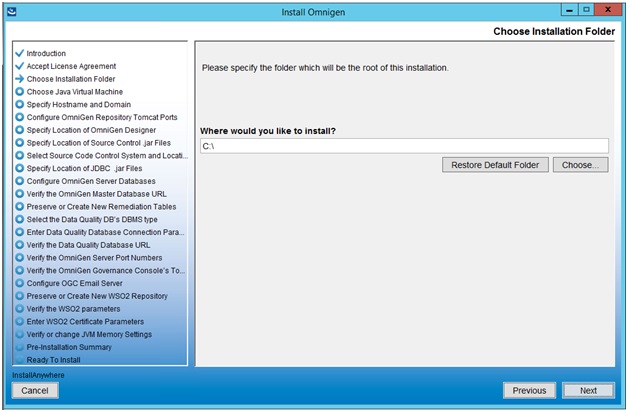The height and width of the screenshot is (412, 628).
Task: Click the 'Choose Installation Folder' page heading
Action: coord(554,31)
